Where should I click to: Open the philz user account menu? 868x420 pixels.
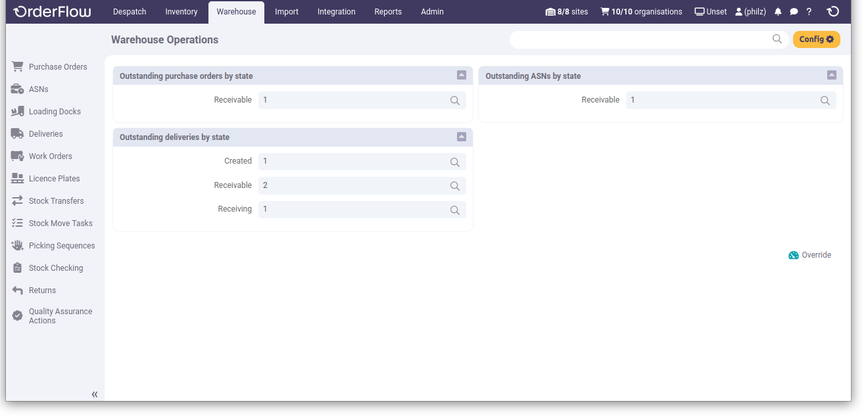coord(750,12)
